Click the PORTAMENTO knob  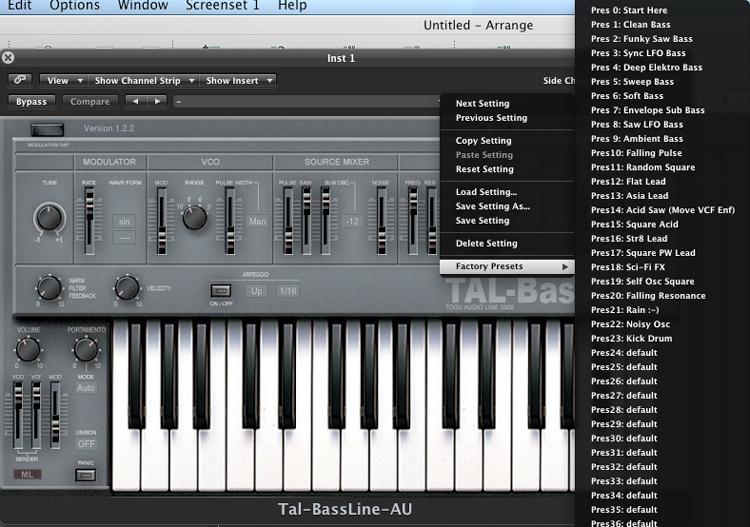pyautogui.click(x=86, y=350)
